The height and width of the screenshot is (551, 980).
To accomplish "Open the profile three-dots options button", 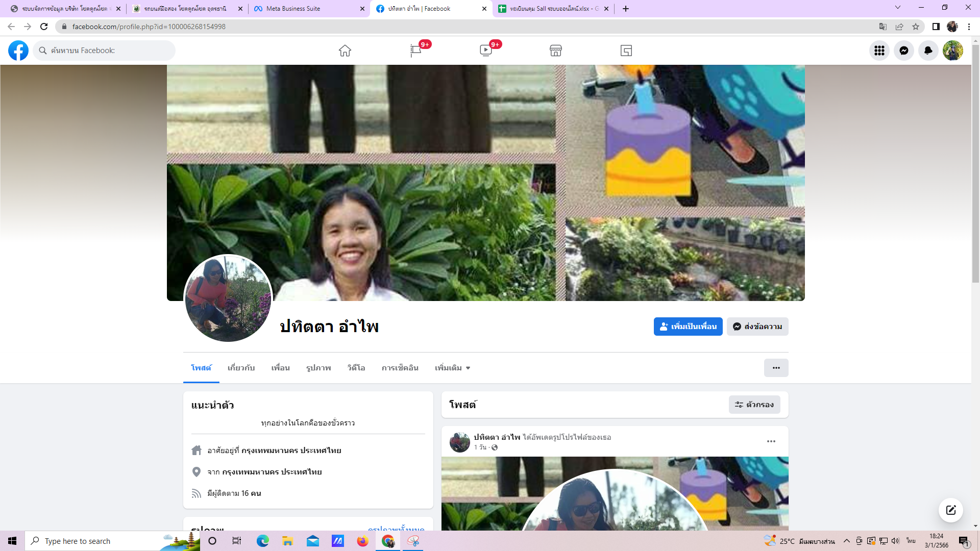I will [776, 368].
